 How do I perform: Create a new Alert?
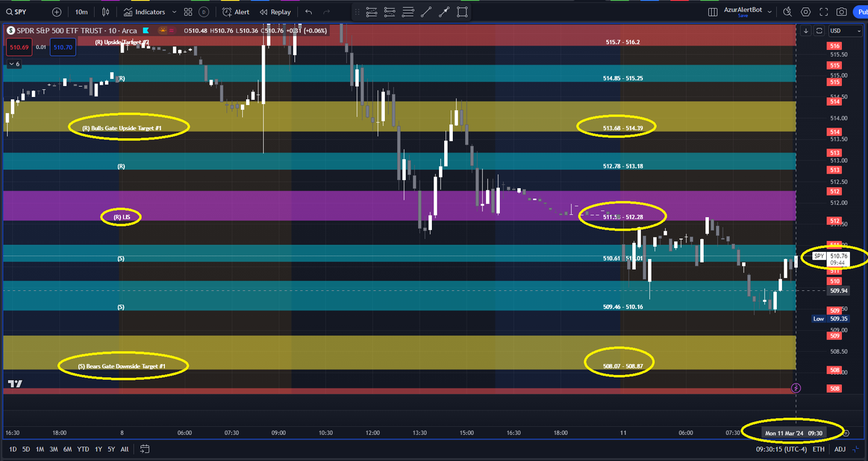click(236, 12)
